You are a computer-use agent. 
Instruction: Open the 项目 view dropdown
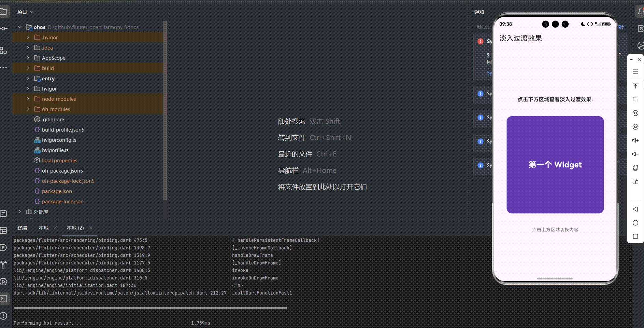(26, 12)
